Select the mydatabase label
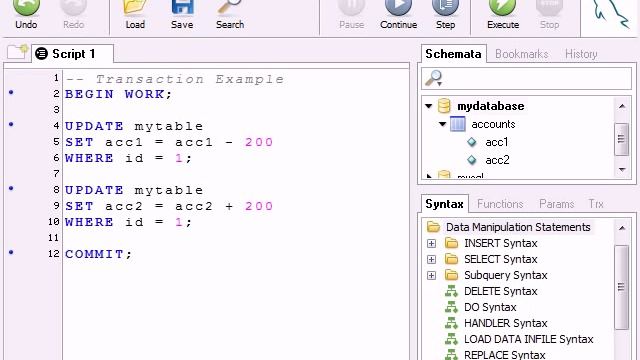The image size is (640, 360). [491, 106]
